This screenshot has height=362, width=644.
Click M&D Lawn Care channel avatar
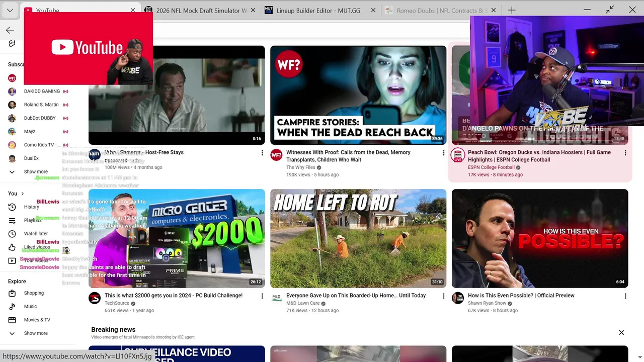276,298
